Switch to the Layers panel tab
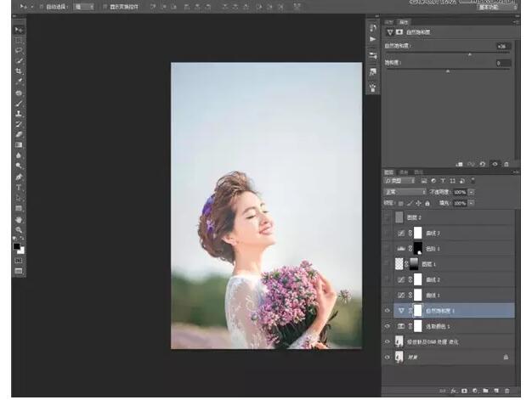532x400 pixels. [390, 171]
